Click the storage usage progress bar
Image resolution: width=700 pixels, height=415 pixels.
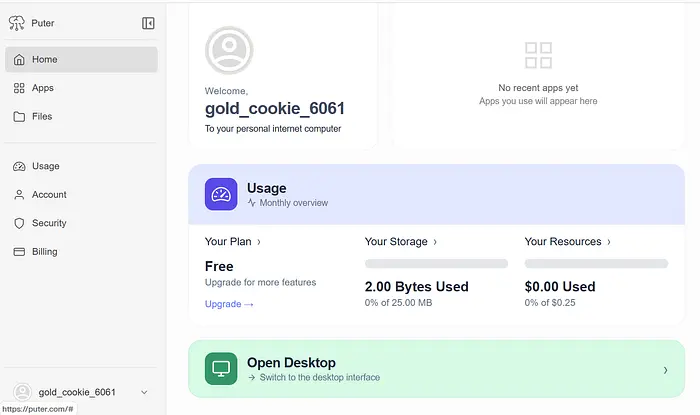pyautogui.click(x=436, y=263)
